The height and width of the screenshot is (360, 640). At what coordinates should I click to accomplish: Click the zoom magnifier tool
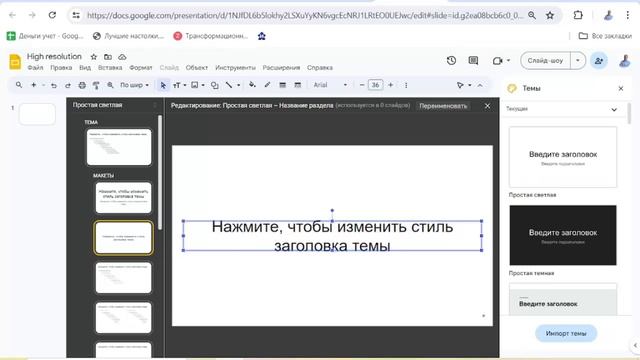click(110, 85)
